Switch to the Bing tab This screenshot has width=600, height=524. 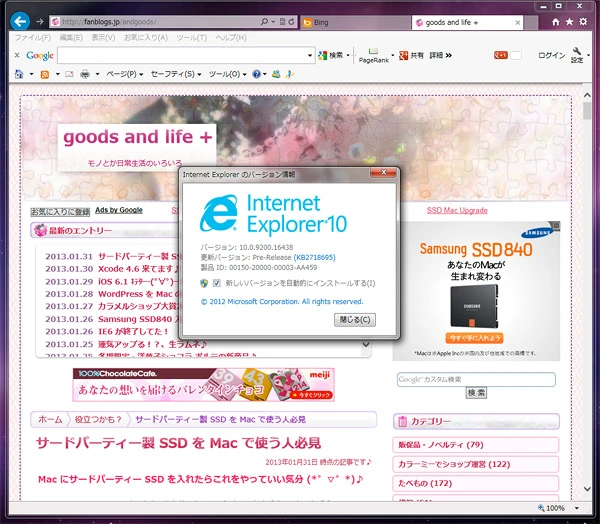355,23
